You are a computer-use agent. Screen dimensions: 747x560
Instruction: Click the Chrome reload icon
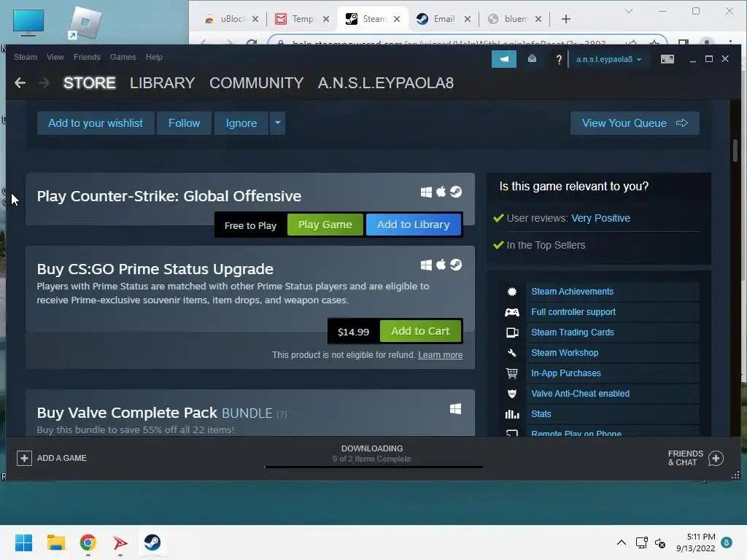tap(252, 43)
